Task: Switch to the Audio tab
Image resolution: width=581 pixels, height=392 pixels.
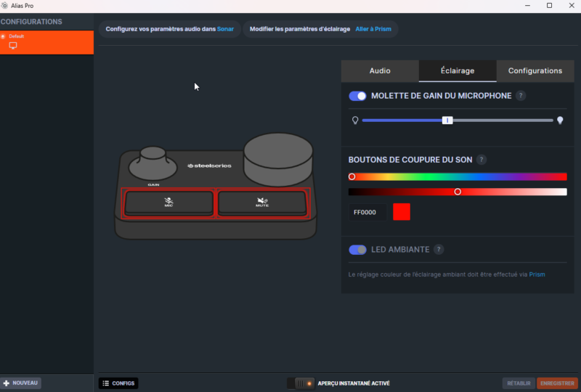Action: coord(380,71)
